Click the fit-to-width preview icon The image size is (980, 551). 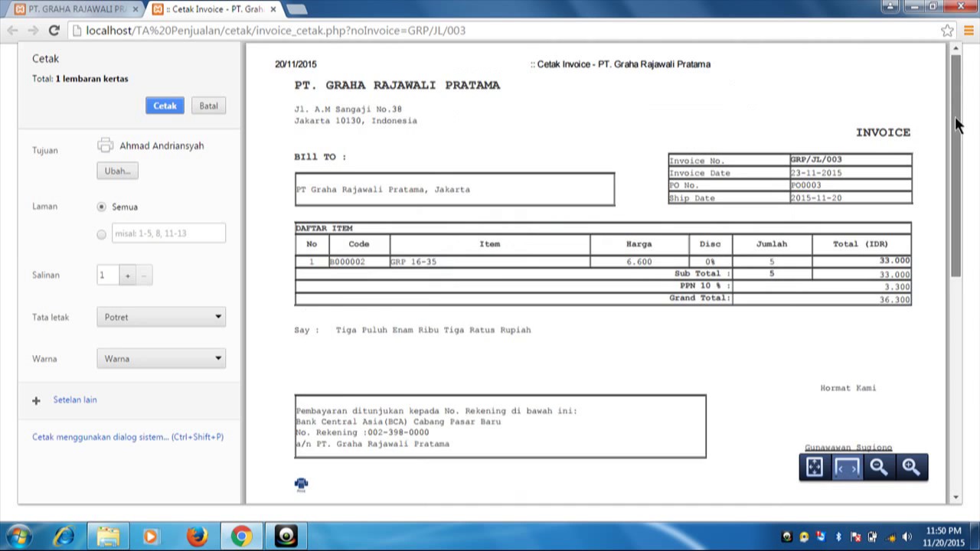point(847,467)
